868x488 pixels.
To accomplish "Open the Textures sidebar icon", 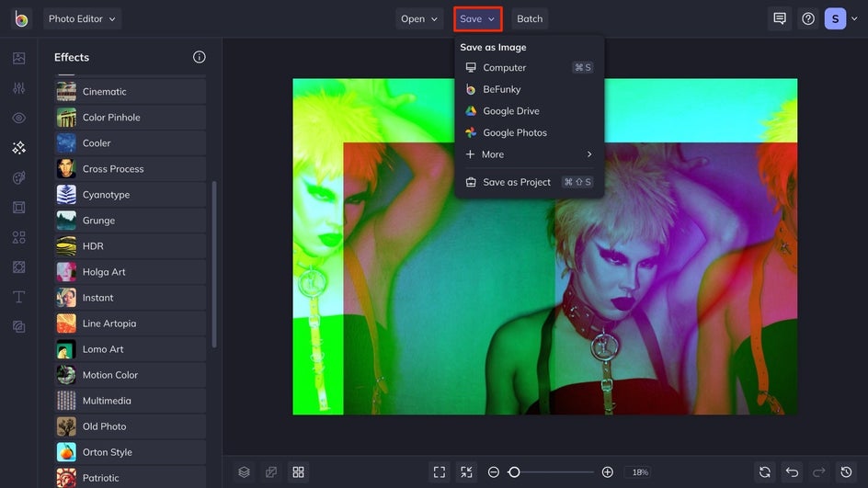I will tap(18, 327).
